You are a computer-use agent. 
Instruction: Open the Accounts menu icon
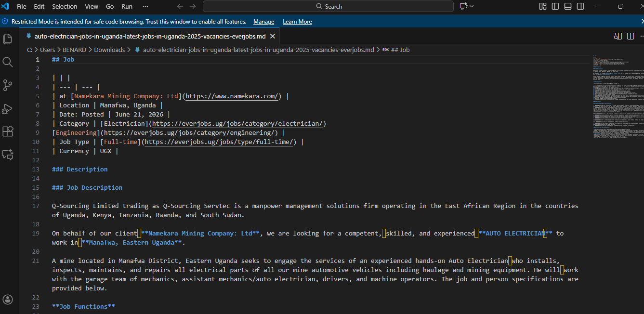point(7,300)
